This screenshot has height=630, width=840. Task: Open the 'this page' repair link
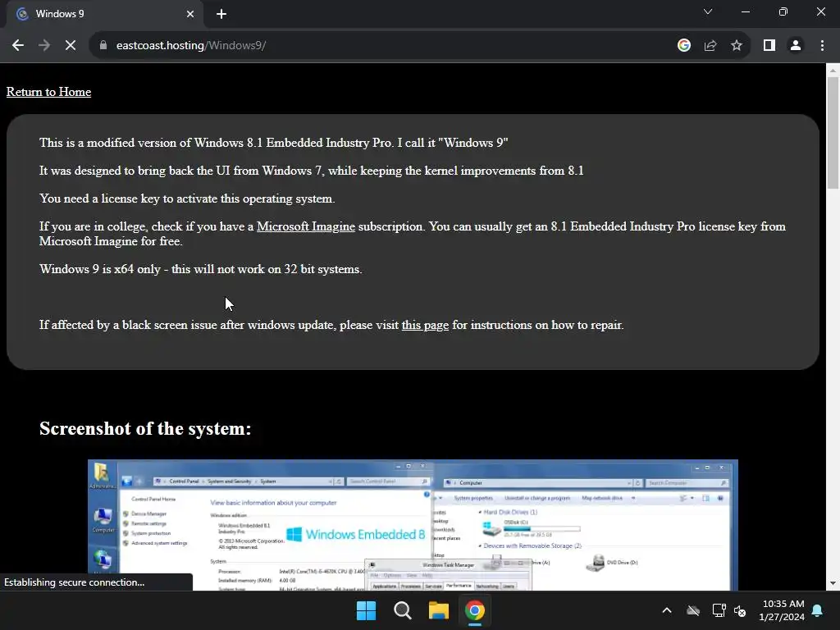coord(426,325)
